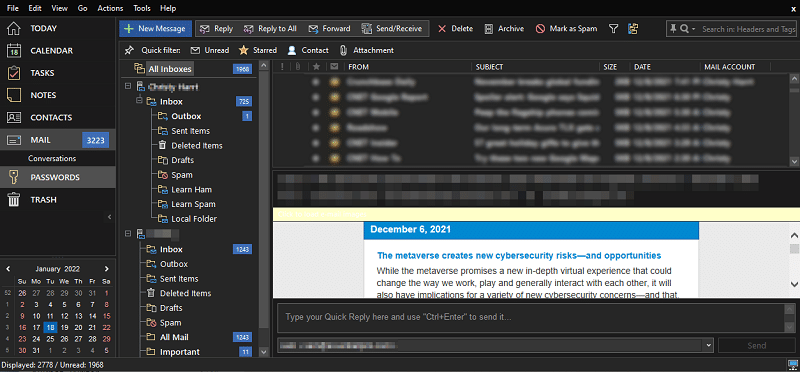
Task: Toggle the Starred quick filter
Action: coord(258,50)
